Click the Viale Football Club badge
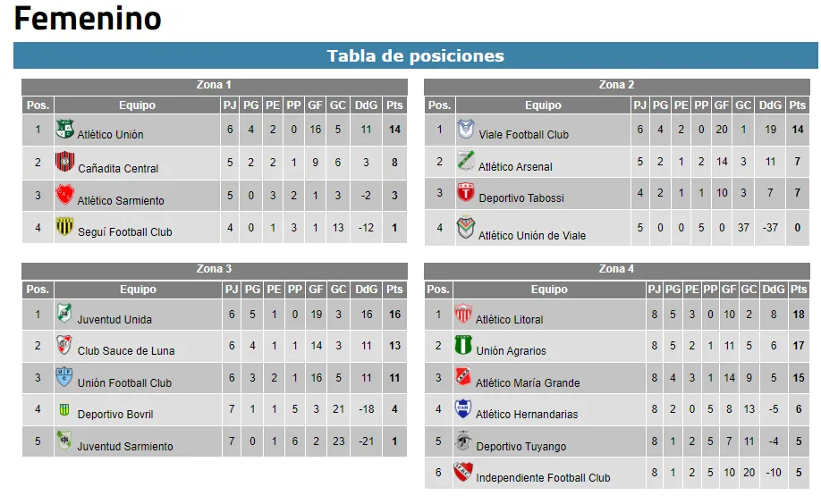Screen dimensions: 821x504 tap(466, 130)
